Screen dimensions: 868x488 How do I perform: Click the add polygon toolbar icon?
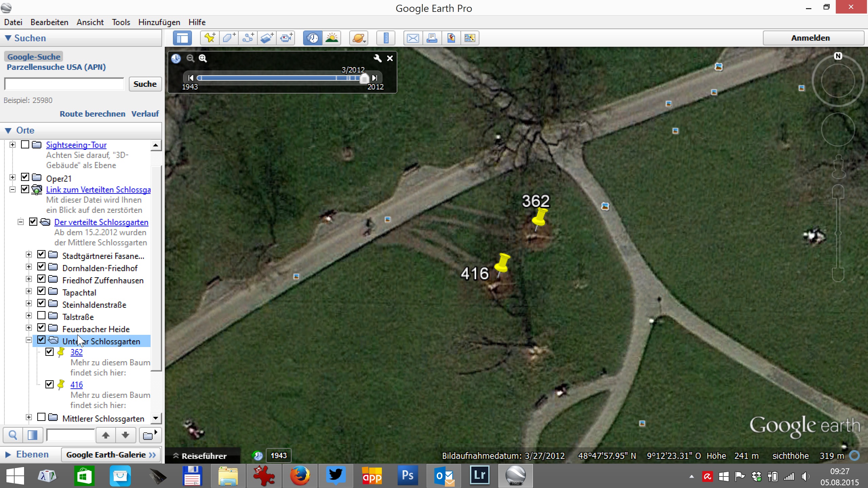click(x=229, y=38)
